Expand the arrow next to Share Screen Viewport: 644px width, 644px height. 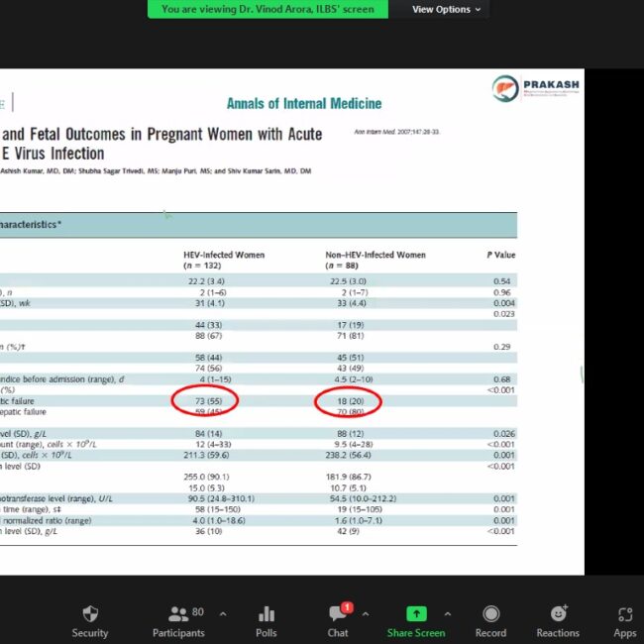tap(447, 613)
